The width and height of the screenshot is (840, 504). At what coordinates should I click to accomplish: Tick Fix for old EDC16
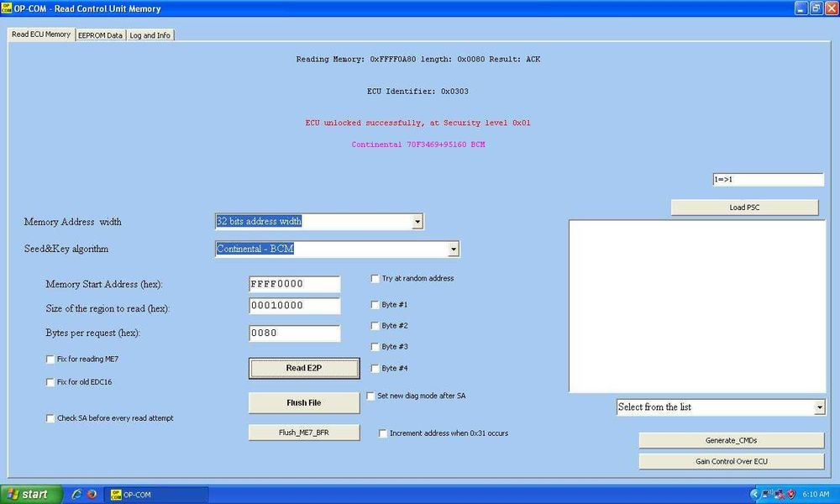(x=50, y=382)
